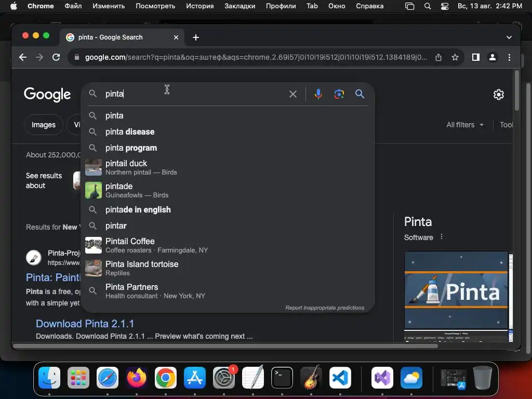Launch Safari from the Dock
This screenshot has width=532, height=399.
pos(108,378)
